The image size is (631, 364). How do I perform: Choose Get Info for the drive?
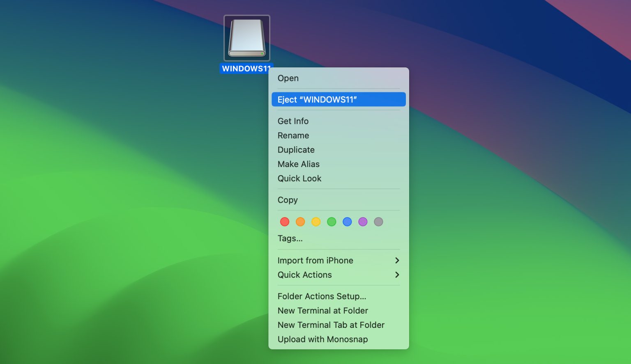[x=293, y=121]
